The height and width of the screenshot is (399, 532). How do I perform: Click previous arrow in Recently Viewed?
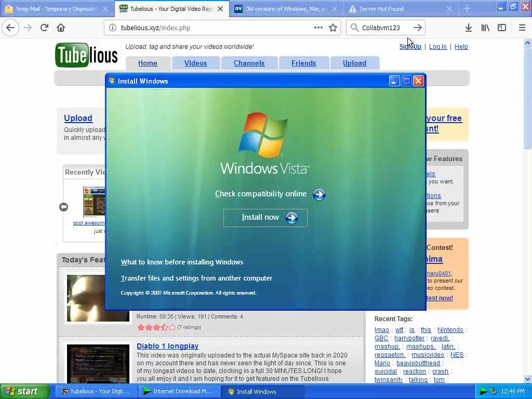click(63, 207)
